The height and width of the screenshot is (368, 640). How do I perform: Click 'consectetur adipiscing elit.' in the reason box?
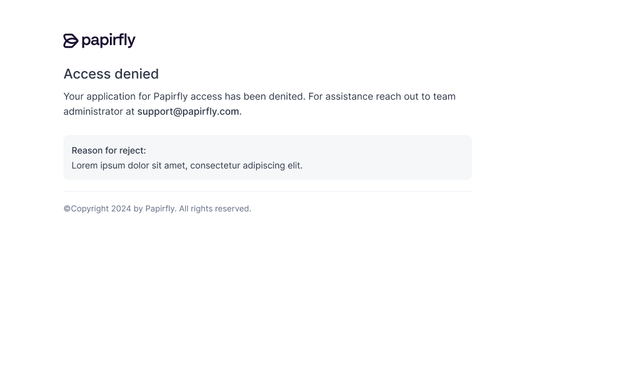tap(247, 166)
